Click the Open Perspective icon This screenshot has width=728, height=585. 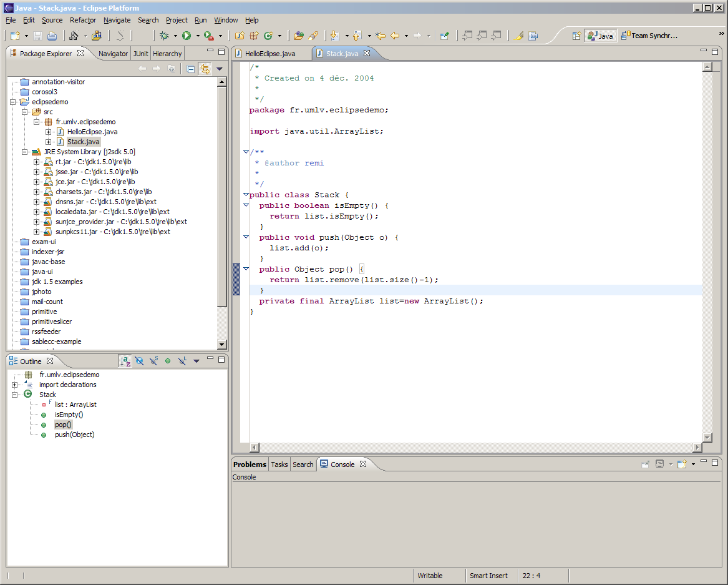577,36
